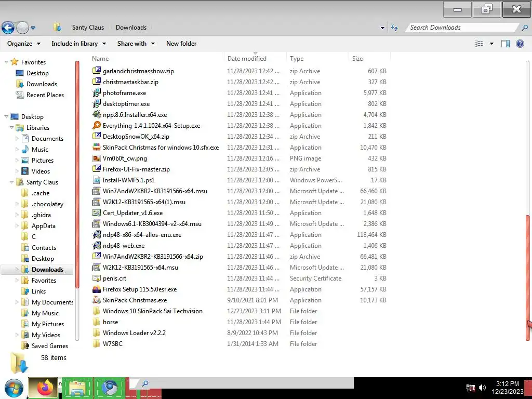Select SkinPack Christmas for windows 10.sfx.exe icon
Screen dimensions: 532x399
click(97, 147)
